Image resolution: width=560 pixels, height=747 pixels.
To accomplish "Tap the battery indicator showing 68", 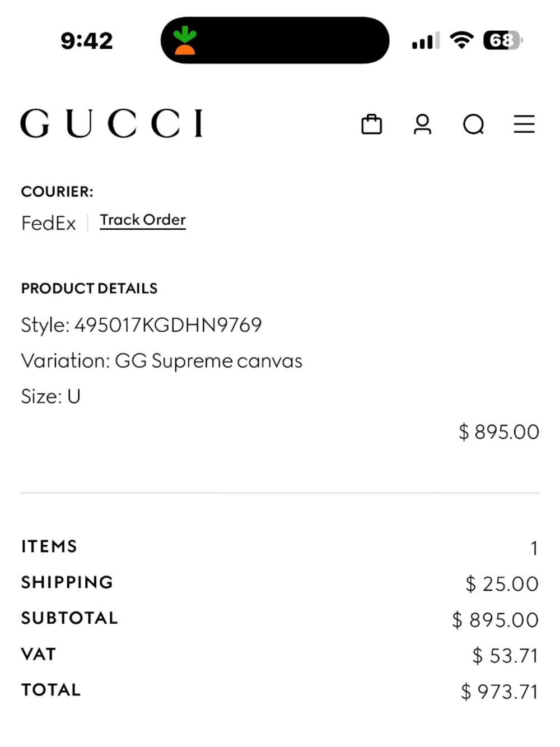I will [500, 41].
